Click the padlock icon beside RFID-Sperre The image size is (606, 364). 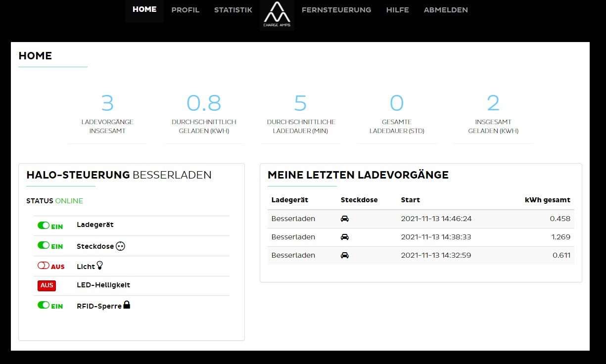click(x=127, y=305)
